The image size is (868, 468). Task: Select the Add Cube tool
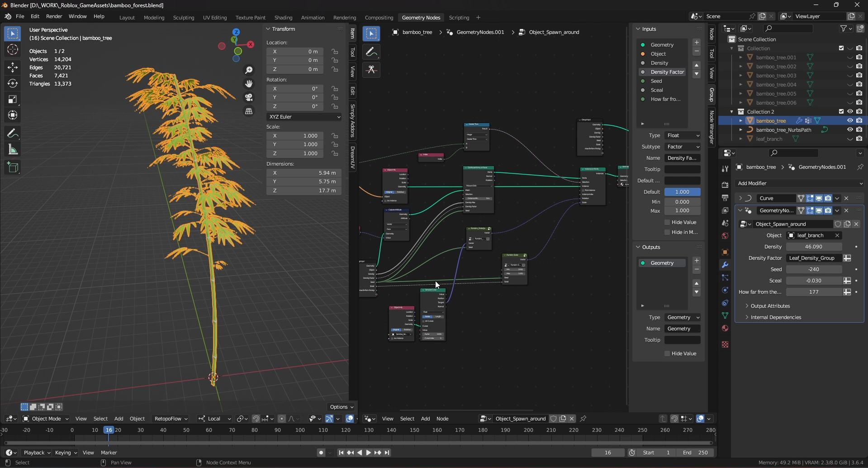coord(13,167)
